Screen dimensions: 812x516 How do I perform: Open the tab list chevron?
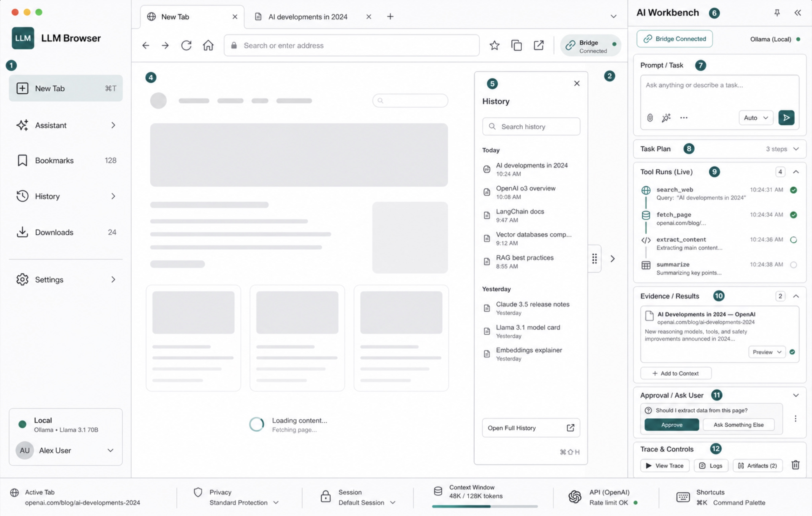click(613, 17)
